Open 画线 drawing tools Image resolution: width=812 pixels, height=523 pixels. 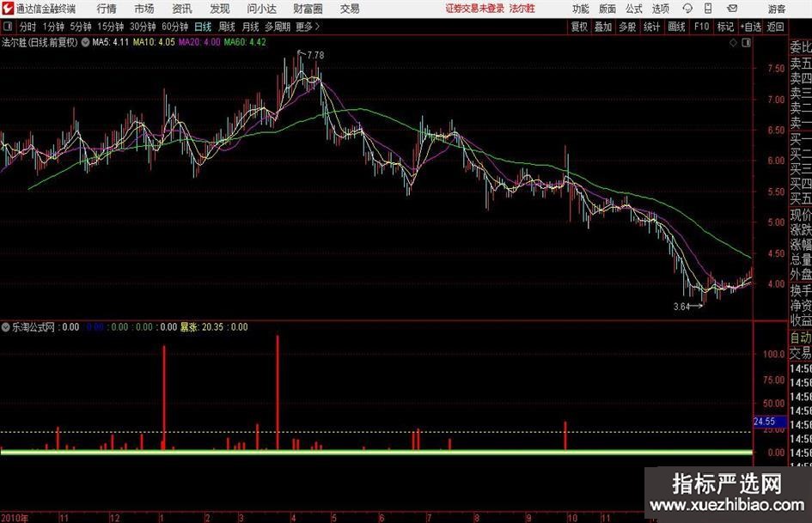pos(677,27)
